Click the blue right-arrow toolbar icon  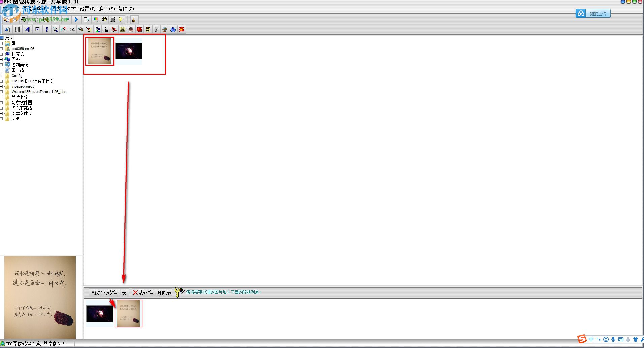[76, 20]
